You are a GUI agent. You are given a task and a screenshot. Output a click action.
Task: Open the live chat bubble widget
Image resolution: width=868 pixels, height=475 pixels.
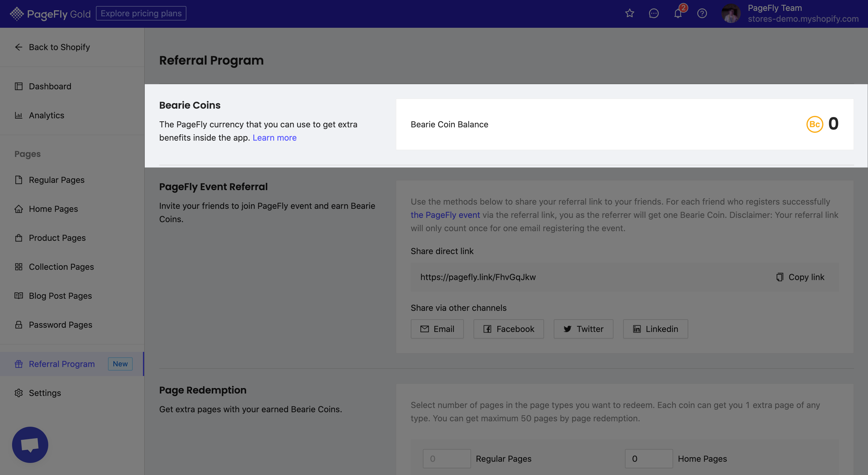pos(30,445)
